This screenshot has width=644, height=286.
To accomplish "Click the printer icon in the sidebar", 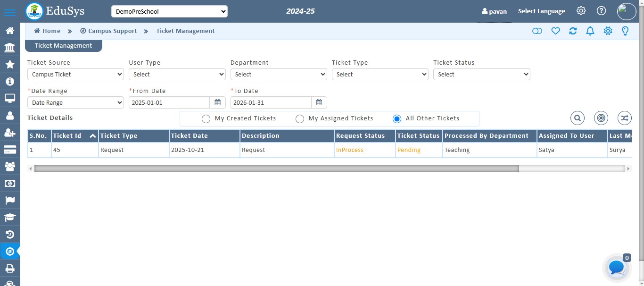I will [x=10, y=269].
